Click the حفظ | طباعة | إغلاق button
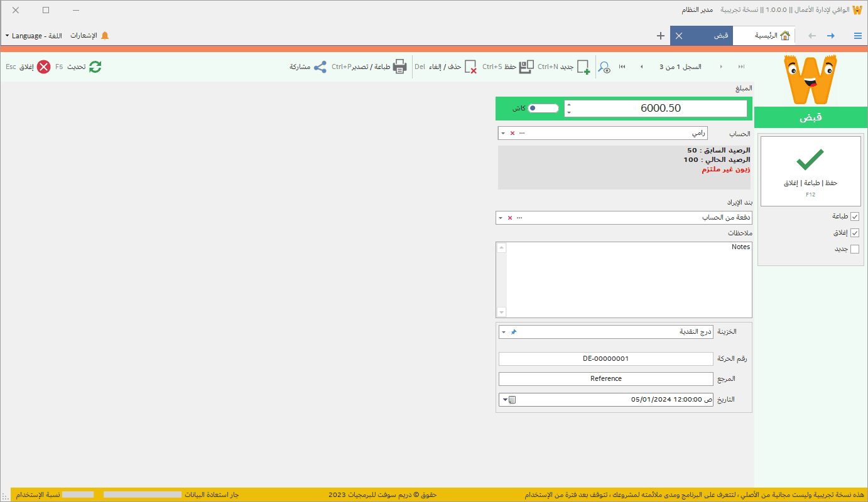This screenshot has width=868, height=502. [810, 171]
